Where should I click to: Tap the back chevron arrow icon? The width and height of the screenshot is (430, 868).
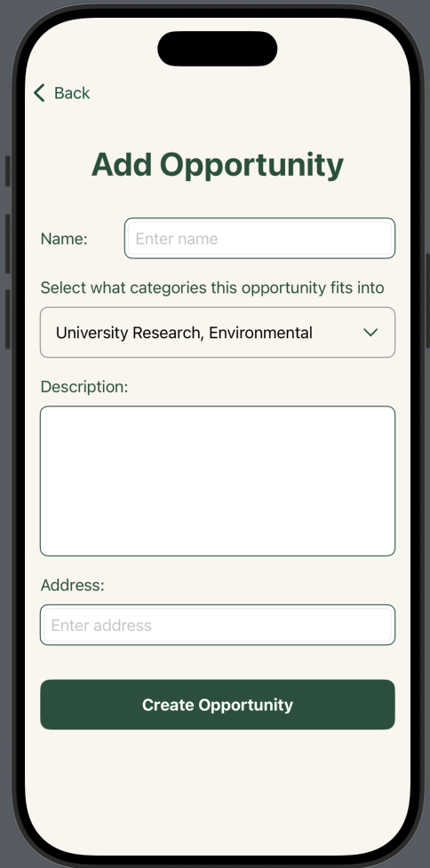39,93
